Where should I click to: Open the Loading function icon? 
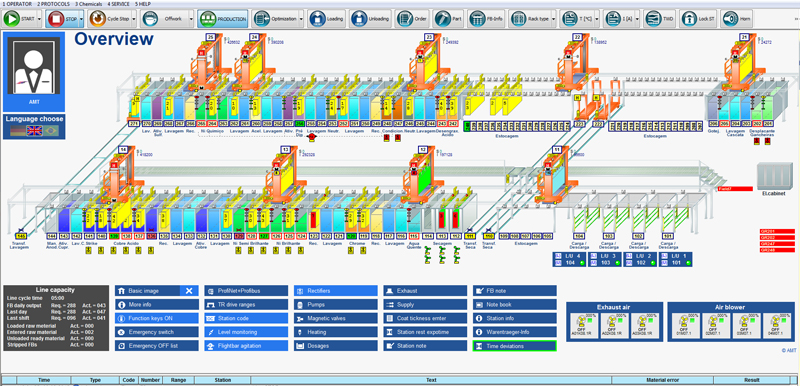[317, 19]
